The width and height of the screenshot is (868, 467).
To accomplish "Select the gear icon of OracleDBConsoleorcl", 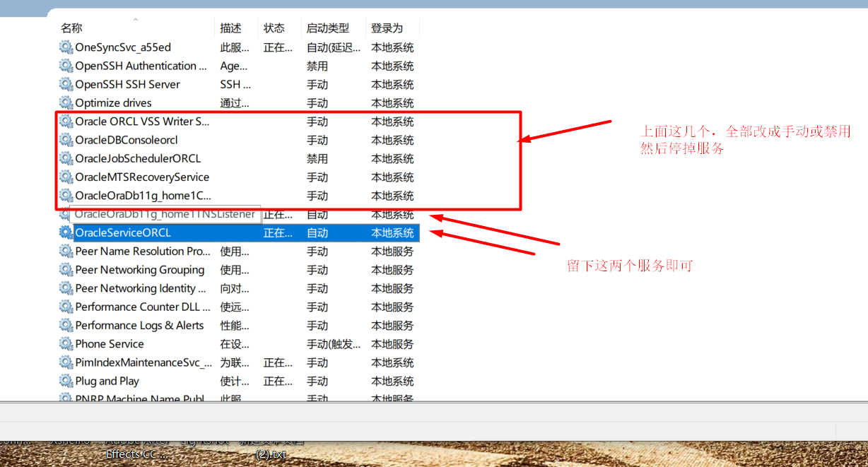I will click(x=66, y=140).
